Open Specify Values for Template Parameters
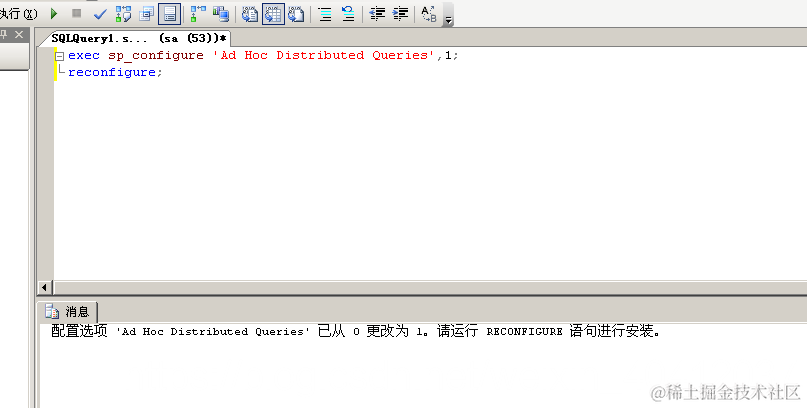This screenshot has height=408, width=807. pyautogui.click(x=429, y=14)
